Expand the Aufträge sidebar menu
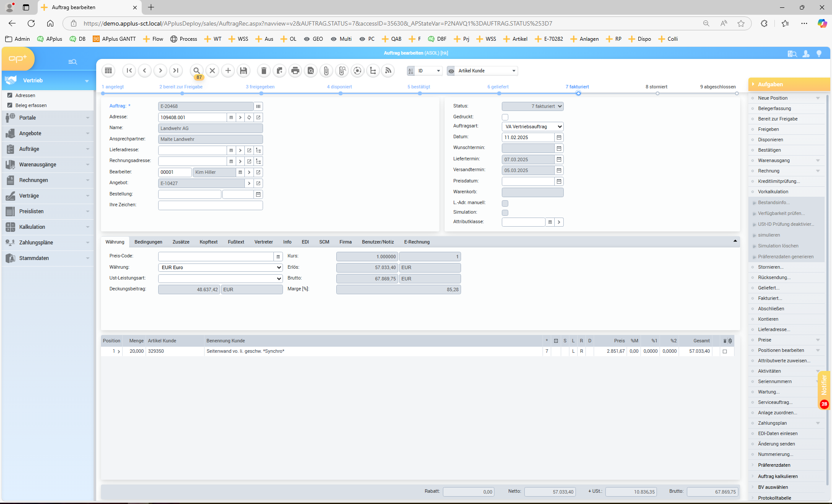The height and width of the screenshot is (504, 832). 48,149
